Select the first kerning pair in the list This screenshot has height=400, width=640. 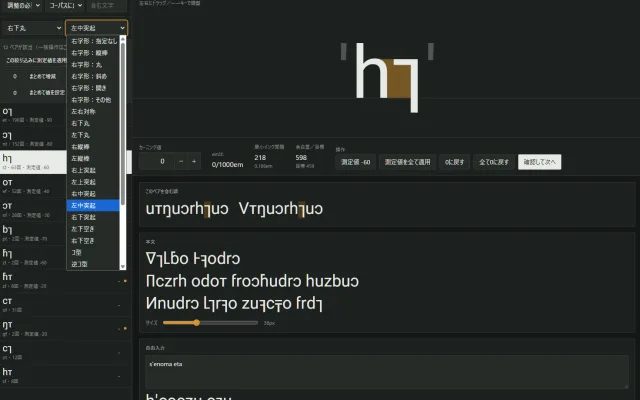pyautogui.click(x=33, y=114)
